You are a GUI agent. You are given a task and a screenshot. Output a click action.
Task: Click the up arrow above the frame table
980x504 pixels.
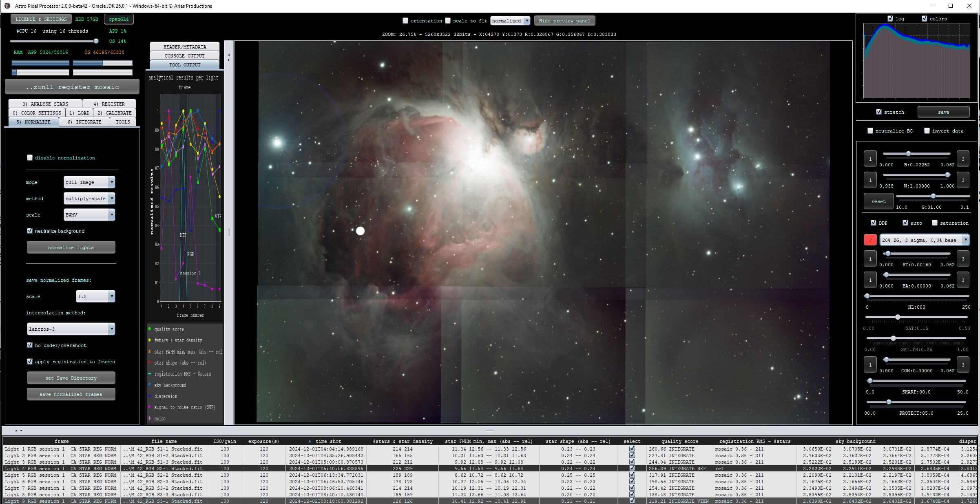(x=16, y=431)
